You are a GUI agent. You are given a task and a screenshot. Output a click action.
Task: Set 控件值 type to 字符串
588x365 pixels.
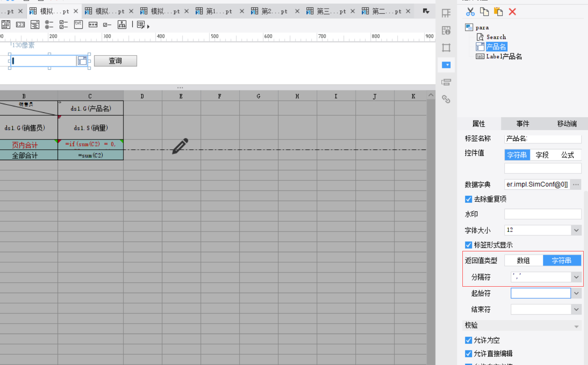[517, 155]
